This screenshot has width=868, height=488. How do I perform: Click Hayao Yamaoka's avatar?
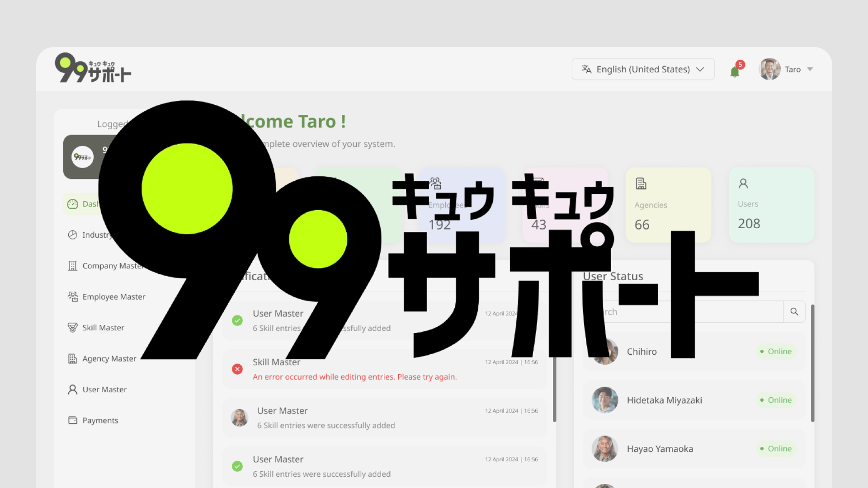click(x=605, y=449)
